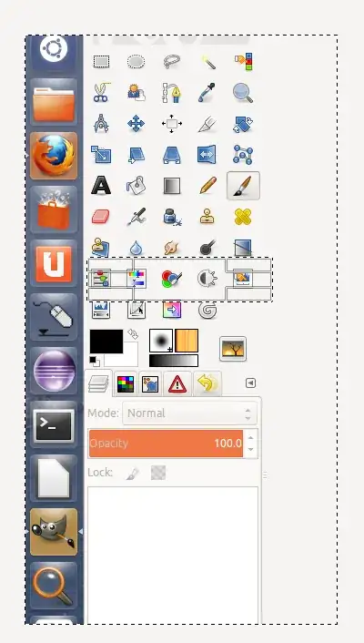This screenshot has height=643, width=364.
Task: Click the black foreground color swatch
Action: pyautogui.click(x=106, y=341)
